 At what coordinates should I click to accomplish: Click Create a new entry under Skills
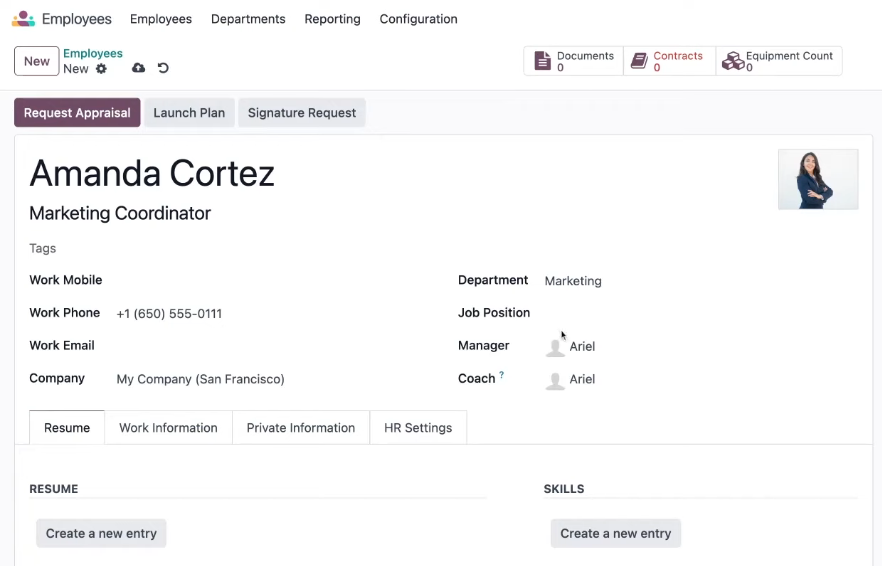(x=615, y=533)
